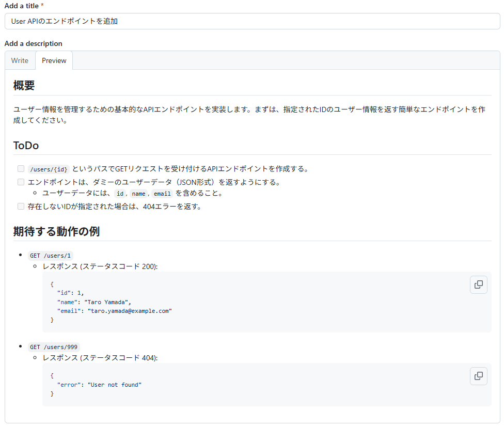Check the /users/{id} endpoint task checkbox
Image resolution: width=504 pixels, height=427 pixels.
tap(21, 168)
